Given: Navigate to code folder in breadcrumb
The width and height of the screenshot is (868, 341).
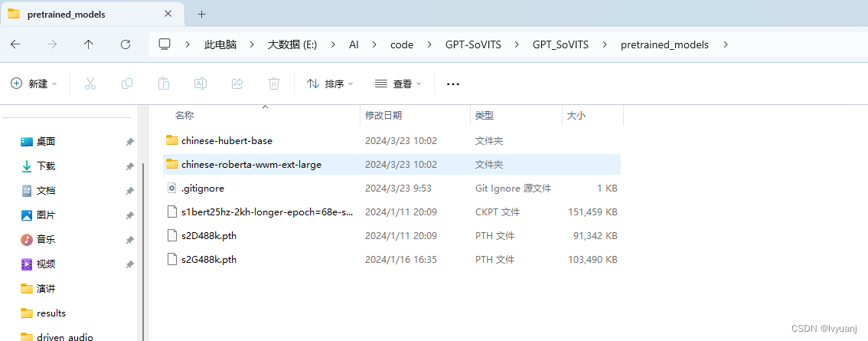Looking at the screenshot, I should 402,45.
